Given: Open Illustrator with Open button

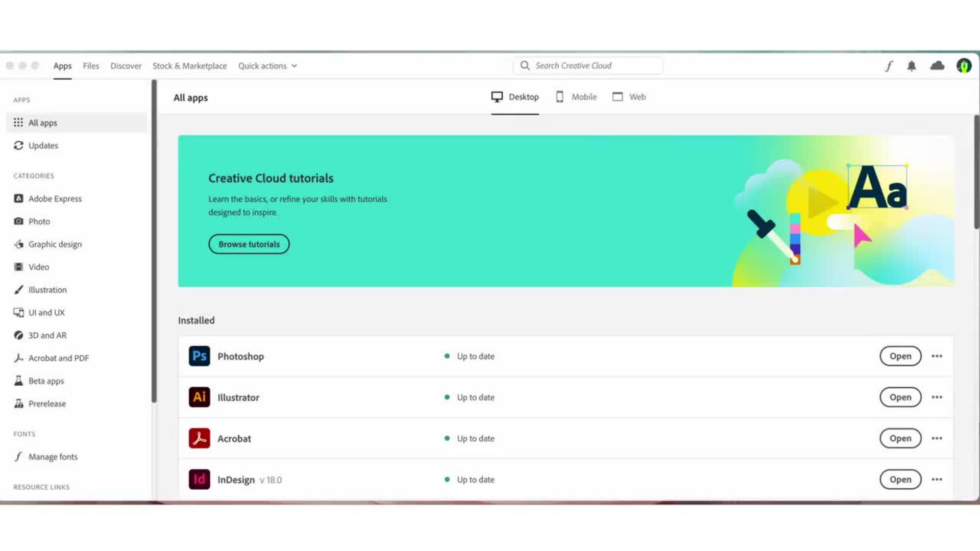Looking at the screenshot, I should [900, 397].
